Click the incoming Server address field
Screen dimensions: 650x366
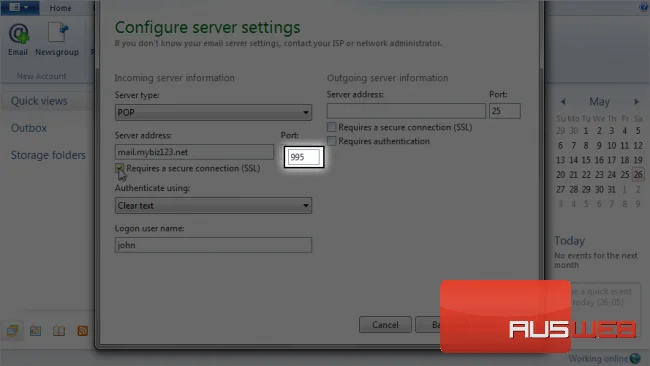tap(194, 152)
